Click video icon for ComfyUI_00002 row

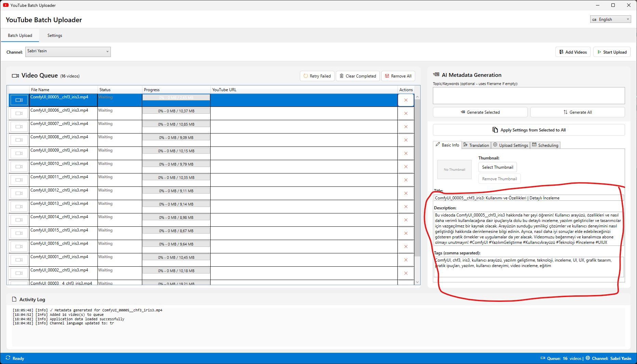19,273
